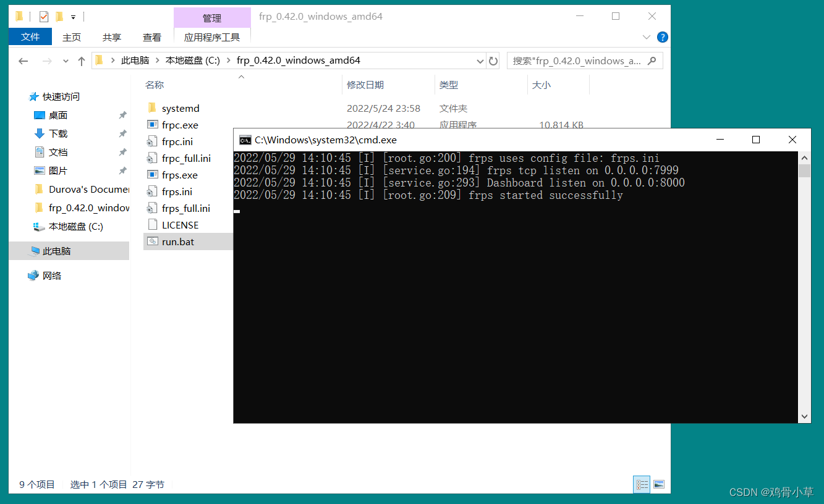This screenshot has height=504, width=824.
Task: Click the 'frps tcp listen on 0.0.0.0:7999' line
Action: [x=456, y=170]
